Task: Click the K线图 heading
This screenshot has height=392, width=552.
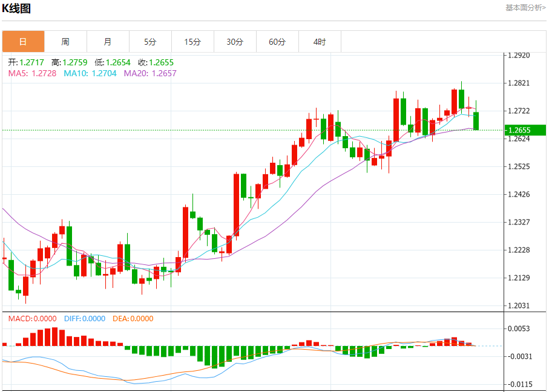Action: click(16, 8)
